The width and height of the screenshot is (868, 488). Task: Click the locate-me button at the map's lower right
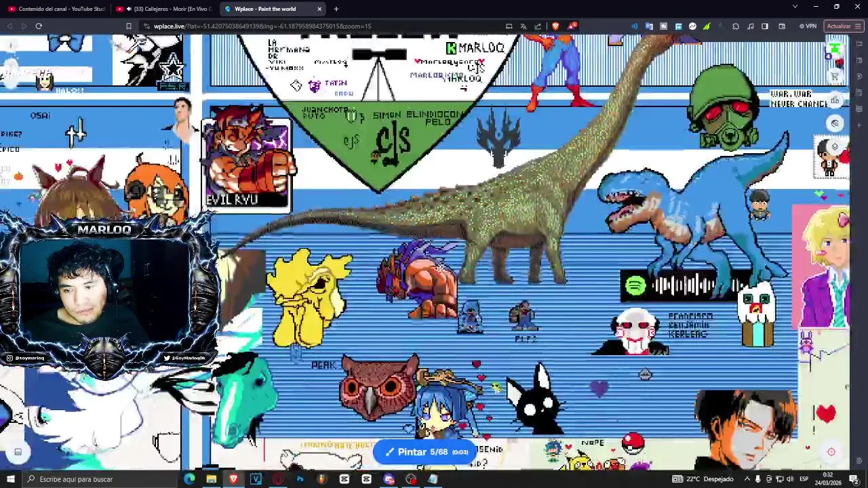(831, 452)
